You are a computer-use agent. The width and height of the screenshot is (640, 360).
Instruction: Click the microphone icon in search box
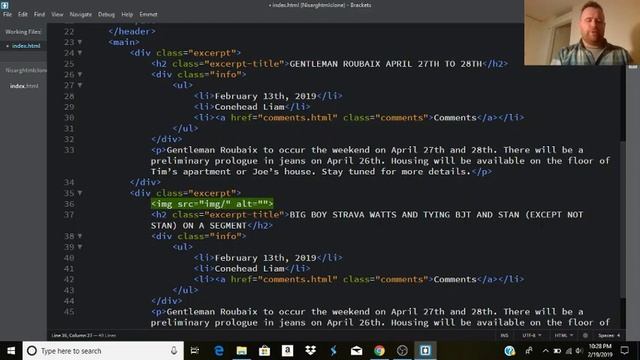coord(174,351)
